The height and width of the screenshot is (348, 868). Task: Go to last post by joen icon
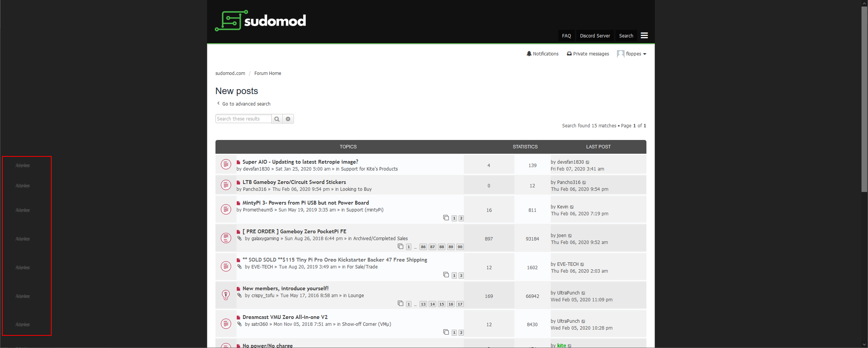[x=570, y=236]
